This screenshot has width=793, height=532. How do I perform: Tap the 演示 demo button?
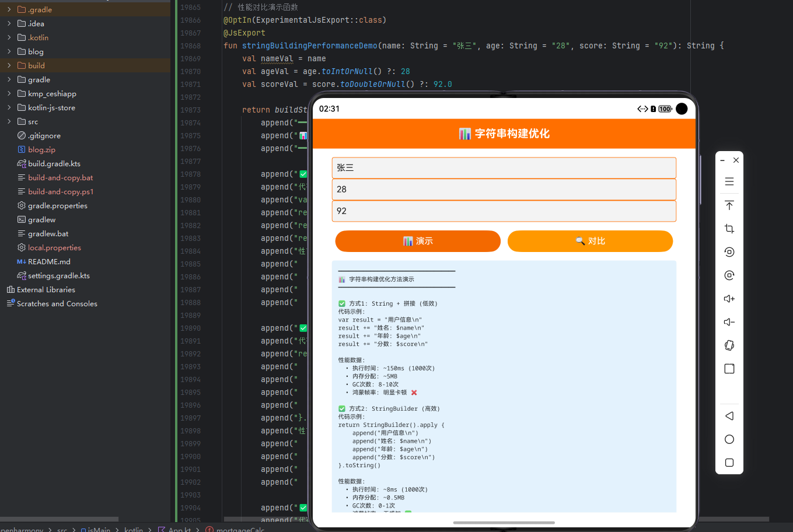pyautogui.click(x=418, y=241)
